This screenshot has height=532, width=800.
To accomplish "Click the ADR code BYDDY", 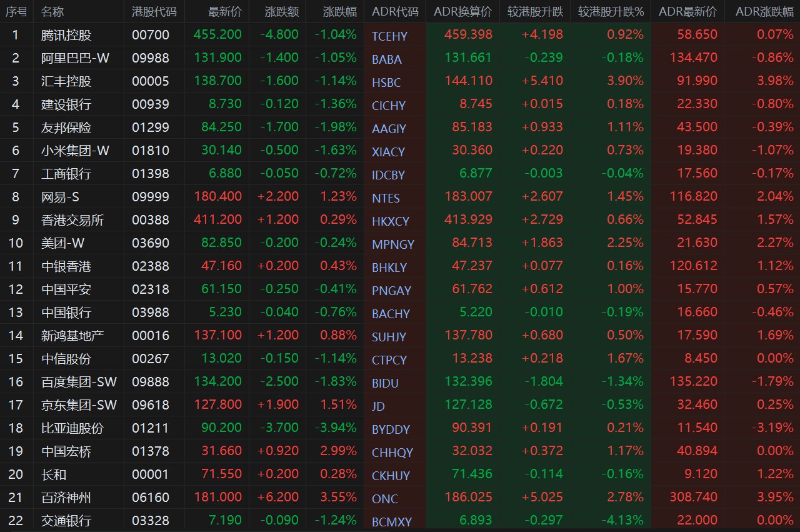I will tap(391, 429).
